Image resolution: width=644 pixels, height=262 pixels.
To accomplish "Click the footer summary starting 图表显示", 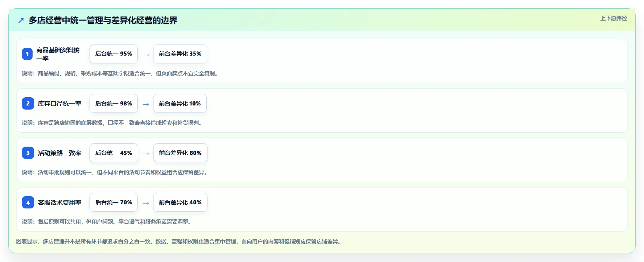I will [179, 241].
